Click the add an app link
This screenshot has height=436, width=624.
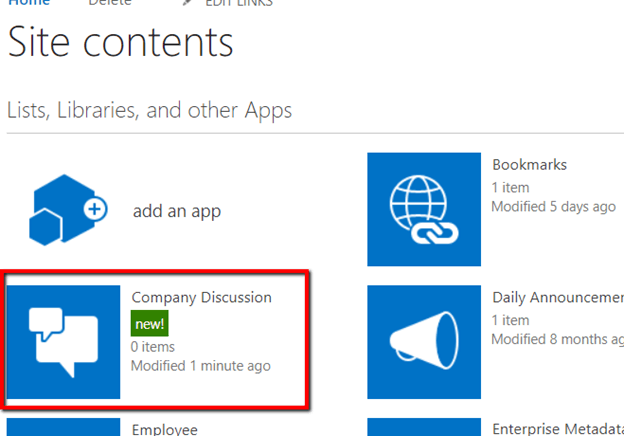tap(177, 211)
